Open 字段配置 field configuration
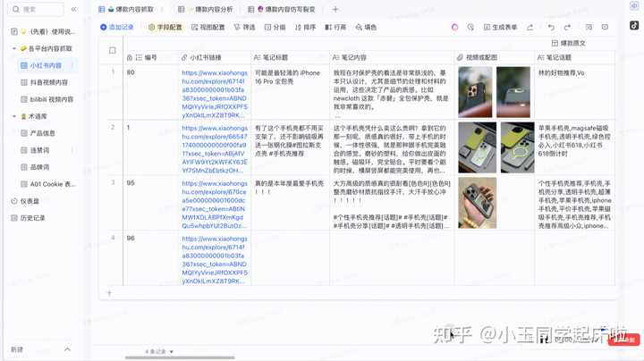Viewport: 644px width, 361px height. click(x=165, y=27)
